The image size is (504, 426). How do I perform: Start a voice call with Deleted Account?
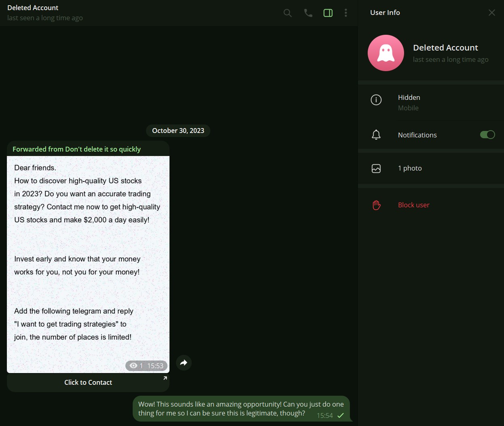(308, 13)
